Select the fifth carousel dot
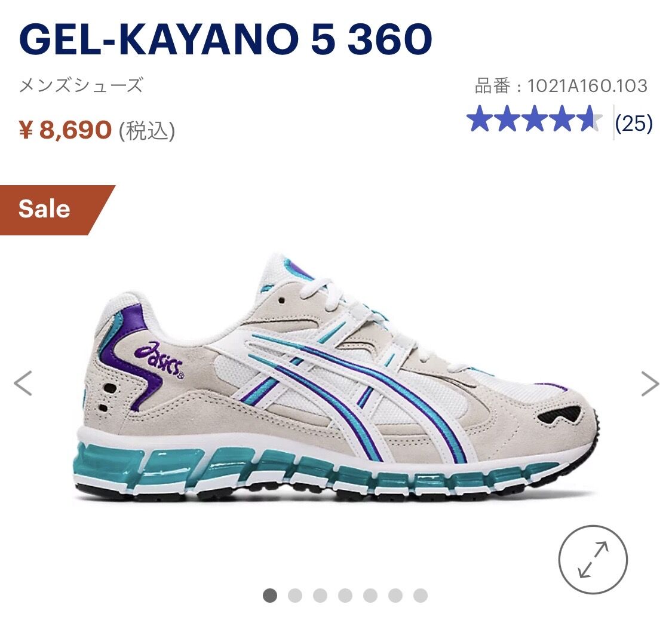672x632 pixels. click(370, 595)
